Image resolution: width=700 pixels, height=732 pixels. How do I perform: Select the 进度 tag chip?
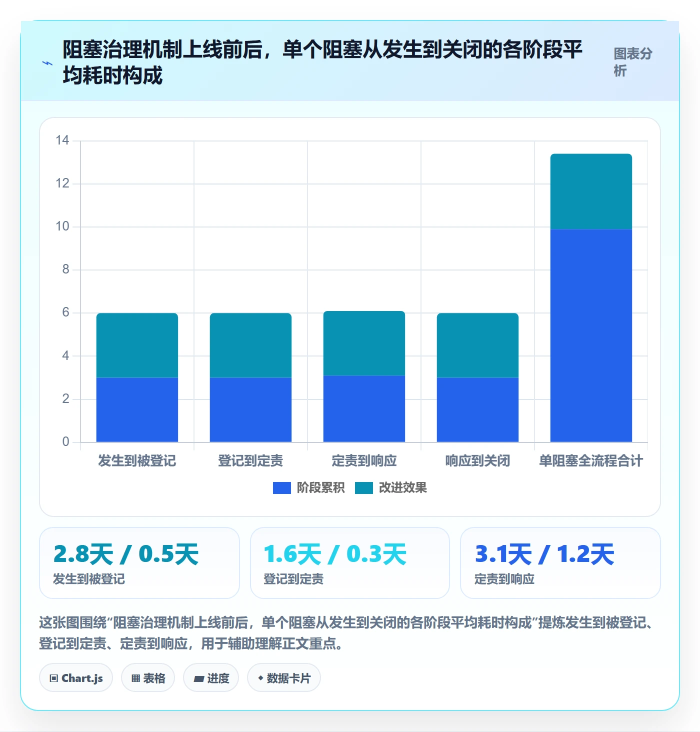click(x=211, y=678)
